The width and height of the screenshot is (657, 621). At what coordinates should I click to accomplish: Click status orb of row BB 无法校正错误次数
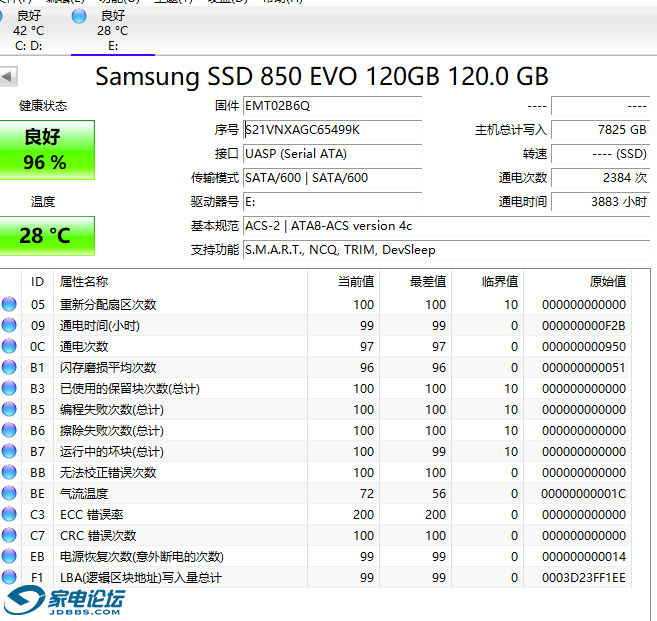(9, 472)
